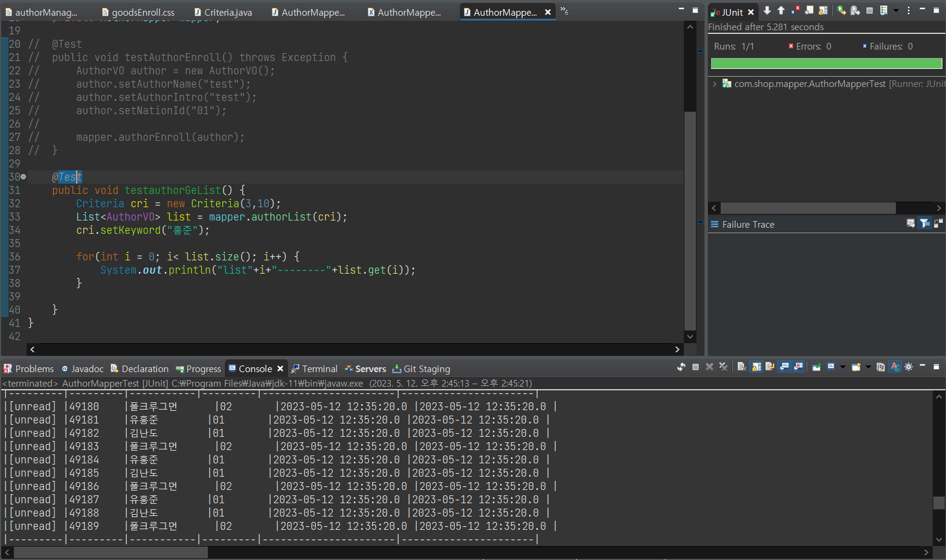Toggle Console Word Wrap

click(x=770, y=367)
